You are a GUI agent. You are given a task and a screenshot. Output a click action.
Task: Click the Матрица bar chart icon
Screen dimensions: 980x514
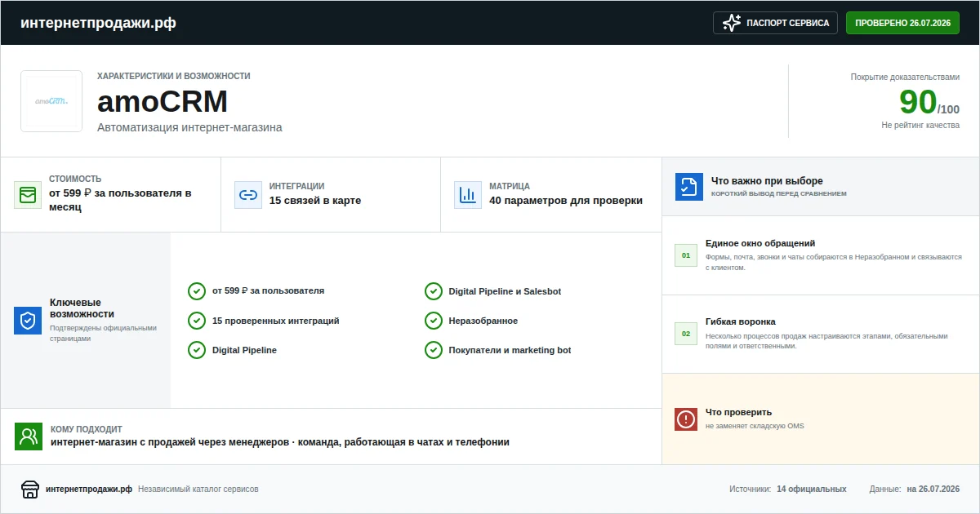468,195
